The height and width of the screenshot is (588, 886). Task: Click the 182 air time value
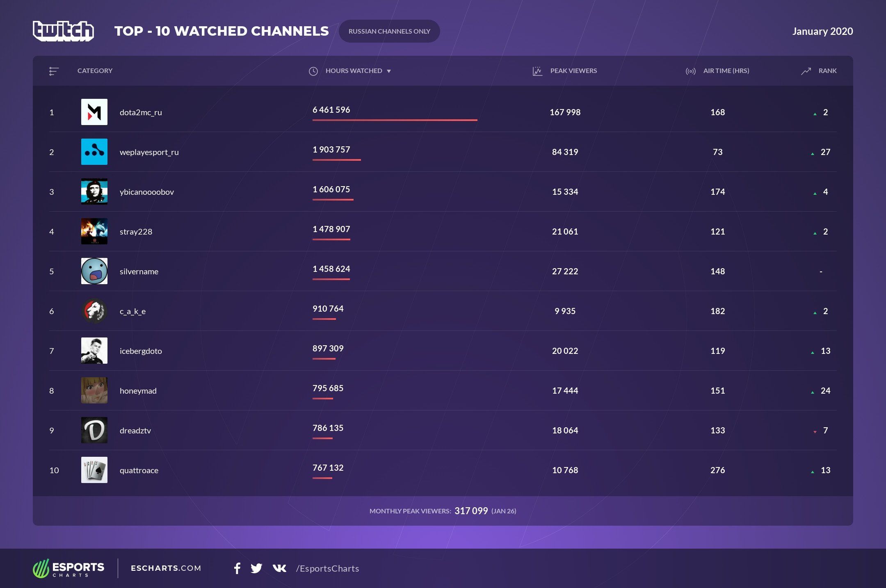pyautogui.click(x=718, y=311)
